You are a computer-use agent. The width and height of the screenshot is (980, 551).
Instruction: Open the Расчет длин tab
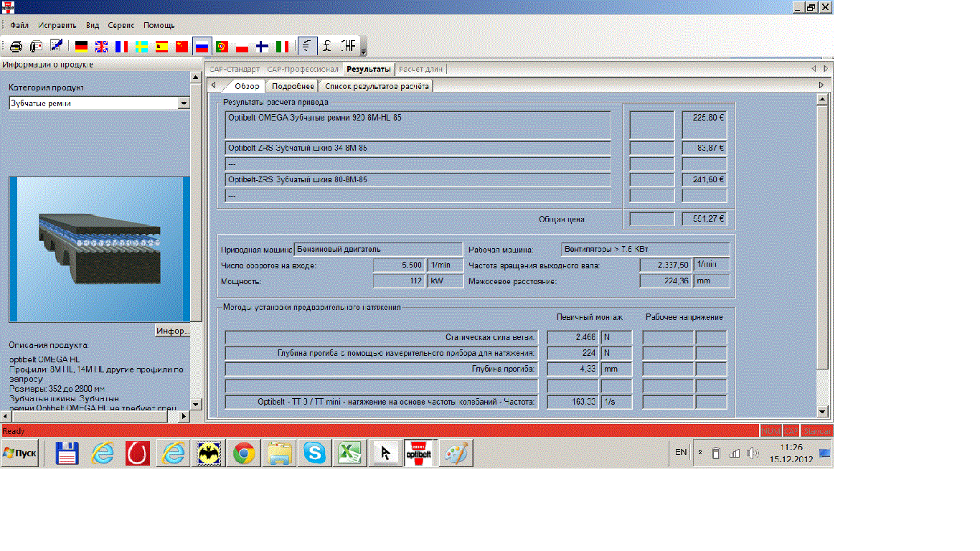pos(421,70)
